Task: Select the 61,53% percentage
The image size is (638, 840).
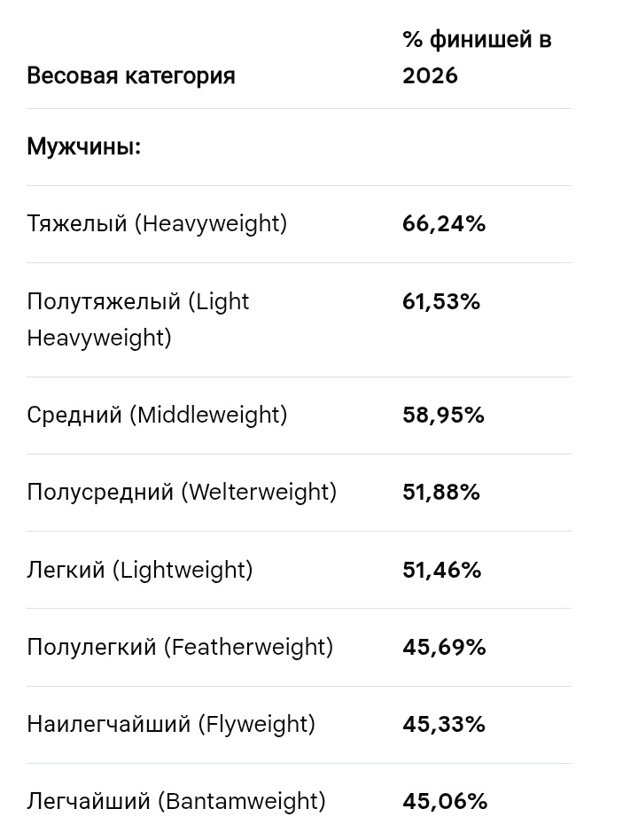Action: tap(441, 302)
